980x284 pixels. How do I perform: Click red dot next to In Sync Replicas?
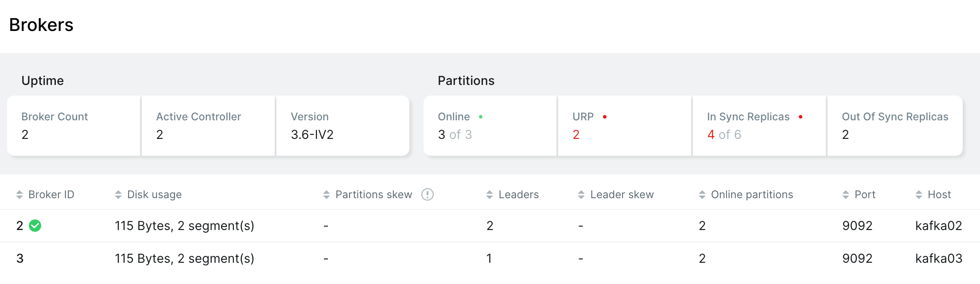point(801,117)
